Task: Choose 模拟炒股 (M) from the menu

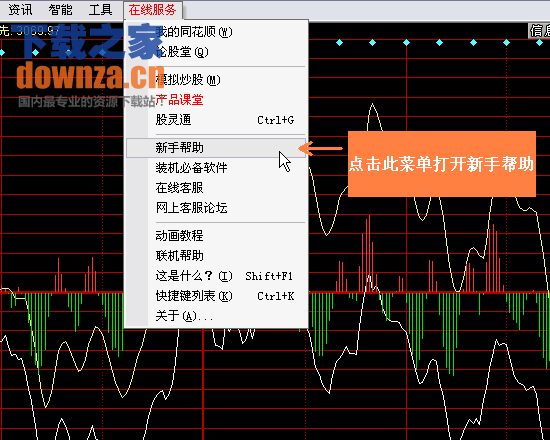Action: click(216, 80)
